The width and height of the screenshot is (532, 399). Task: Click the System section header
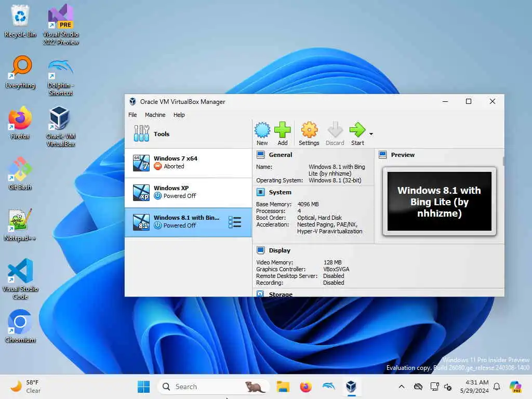(280, 192)
